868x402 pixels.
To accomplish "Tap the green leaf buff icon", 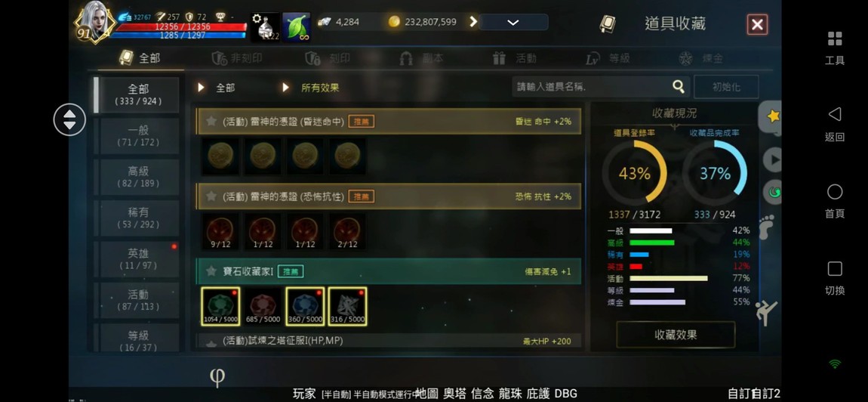I will tap(296, 26).
